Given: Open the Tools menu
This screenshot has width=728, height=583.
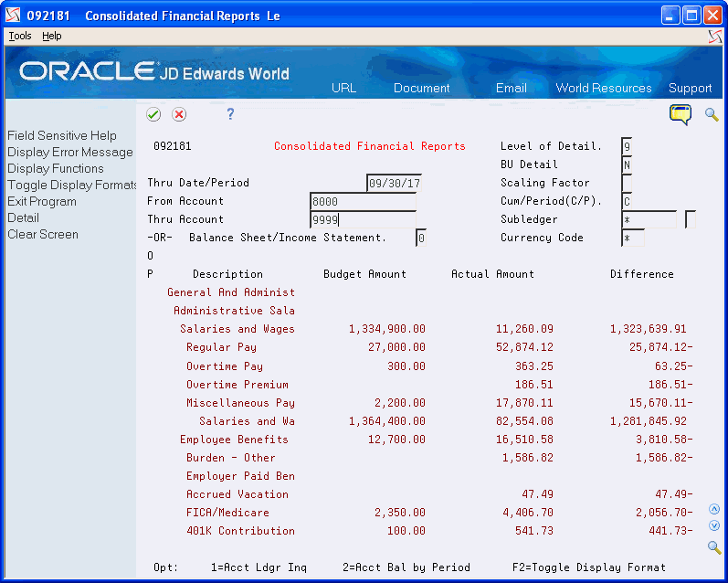Looking at the screenshot, I should [x=20, y=36].
